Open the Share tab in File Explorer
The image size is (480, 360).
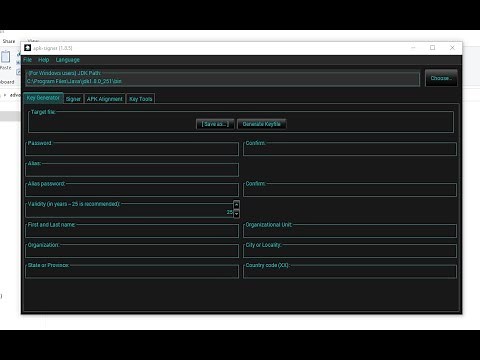(x=9, y=41)
